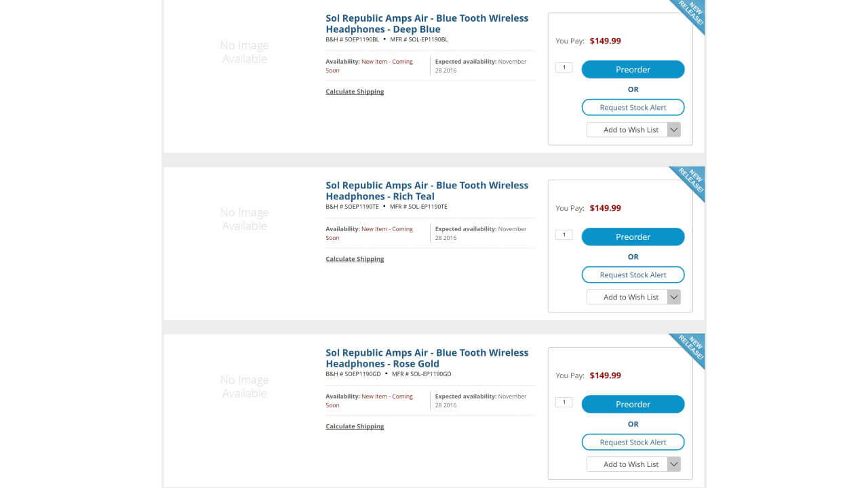Click quantity field for Rose Gold headphones
Screen dimensions: 868x488
[564, 403]
